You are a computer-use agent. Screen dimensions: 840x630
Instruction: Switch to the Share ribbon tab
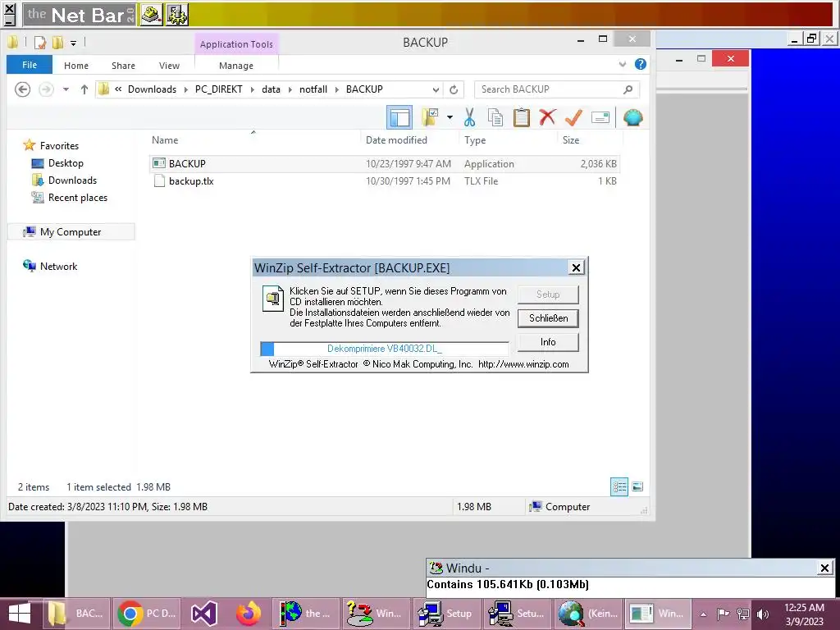point(123,66)
